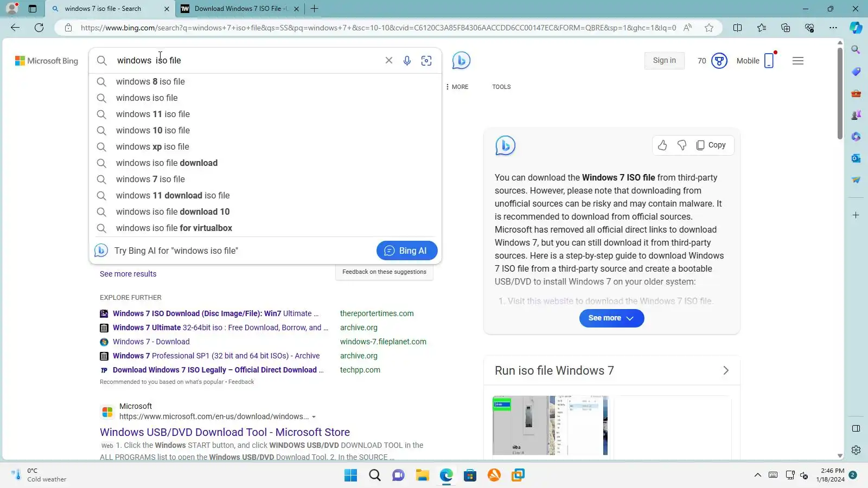This screenshot has height=488, width=868.
Task: Clear the search box with the X icon
Action: (389, 60)
